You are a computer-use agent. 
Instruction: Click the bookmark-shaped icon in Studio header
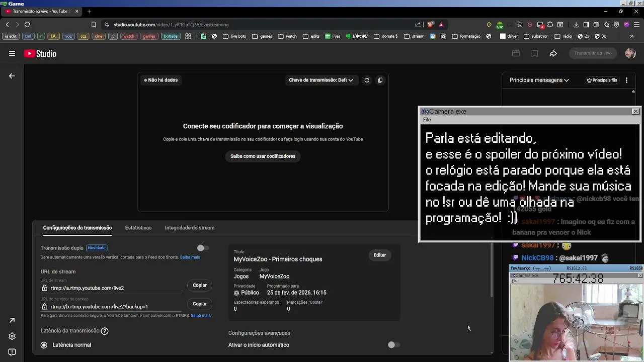[x=534, y=53]
